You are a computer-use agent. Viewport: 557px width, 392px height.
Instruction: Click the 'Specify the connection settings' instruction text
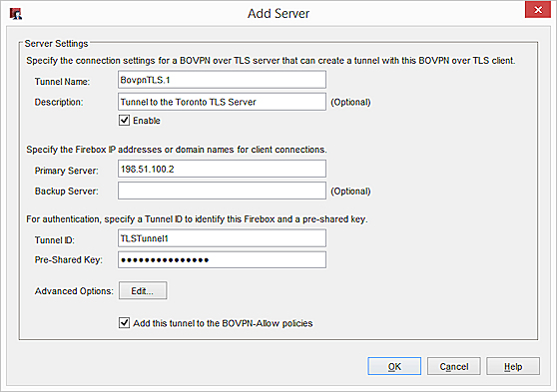(271, 61)
